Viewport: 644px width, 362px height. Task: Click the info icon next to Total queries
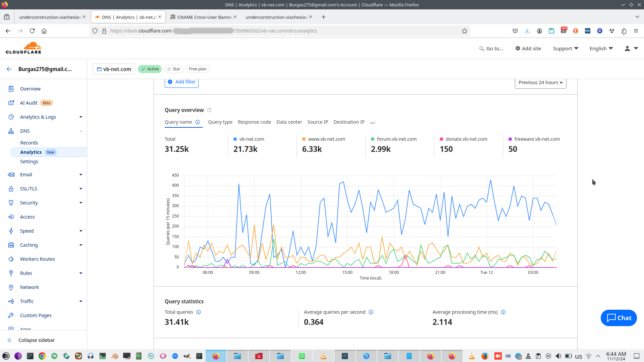pyautogui.click(x=199, y=312)
